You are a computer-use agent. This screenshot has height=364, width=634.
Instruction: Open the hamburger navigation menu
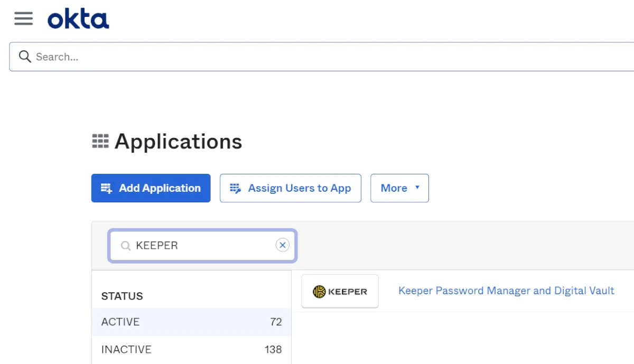pyautogui.click(x=23, y=19)
